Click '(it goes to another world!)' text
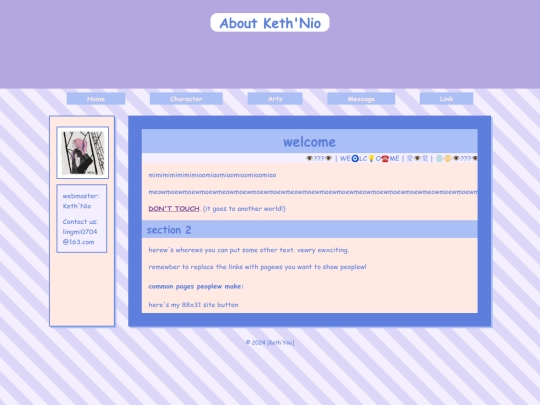The width and height of the screenshot is (540, 405). [x=244, y=209]
